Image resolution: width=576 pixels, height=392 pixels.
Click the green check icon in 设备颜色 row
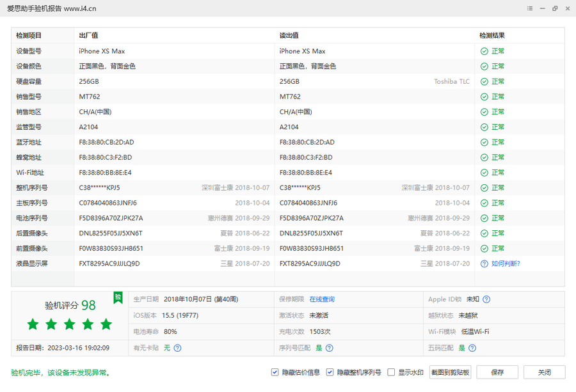point(484,67)
